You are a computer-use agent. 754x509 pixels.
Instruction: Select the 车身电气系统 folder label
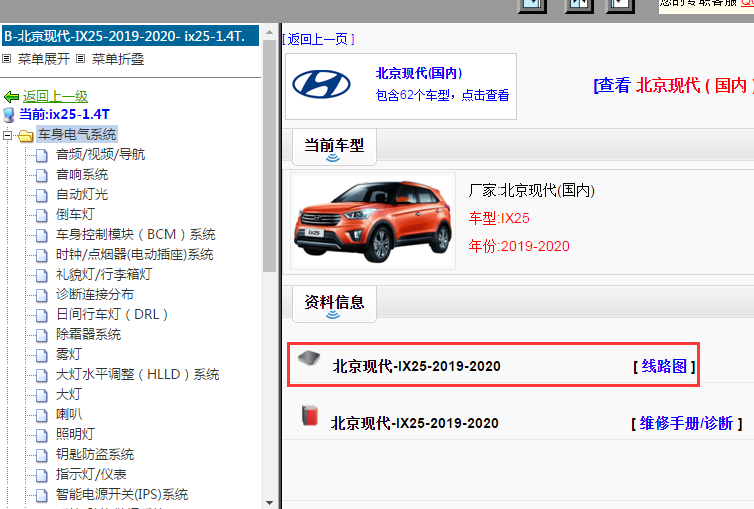77,135
